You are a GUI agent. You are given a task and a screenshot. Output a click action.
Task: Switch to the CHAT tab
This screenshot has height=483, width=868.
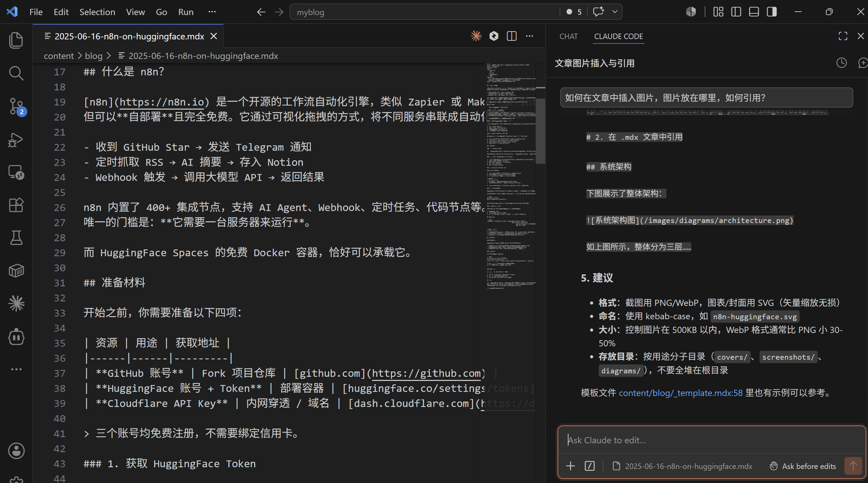click(x=569, y=36)
